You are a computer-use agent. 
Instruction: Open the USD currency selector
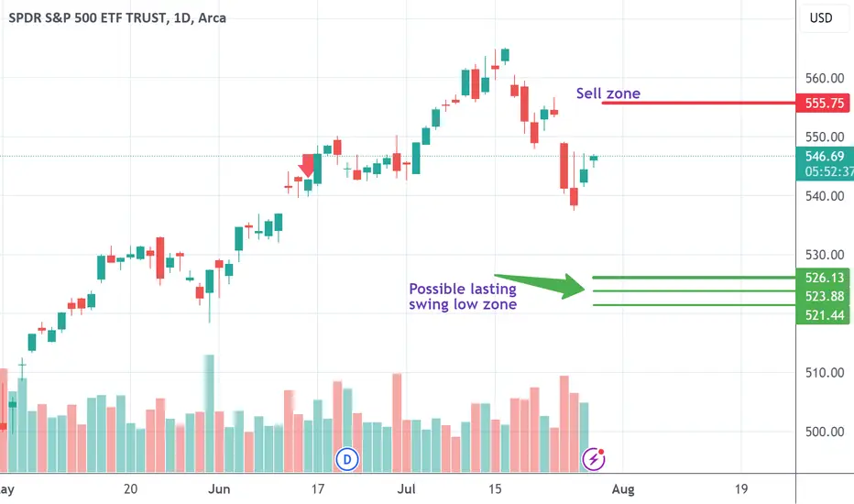[821, 18]
